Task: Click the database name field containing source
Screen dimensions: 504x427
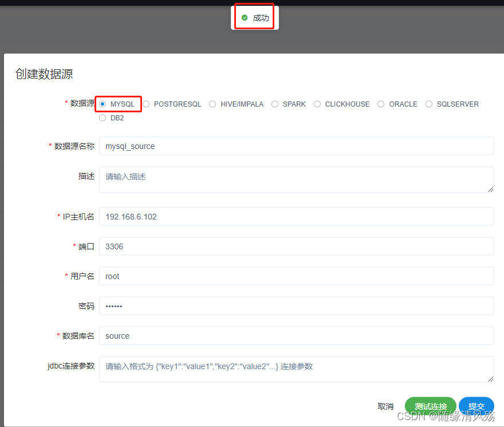Action: click(296, 336)
